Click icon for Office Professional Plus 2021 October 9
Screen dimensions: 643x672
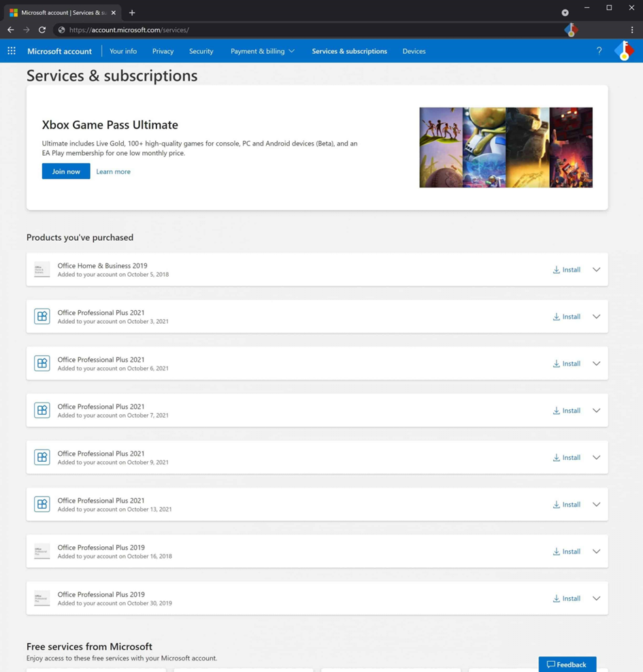coord(42,457)
